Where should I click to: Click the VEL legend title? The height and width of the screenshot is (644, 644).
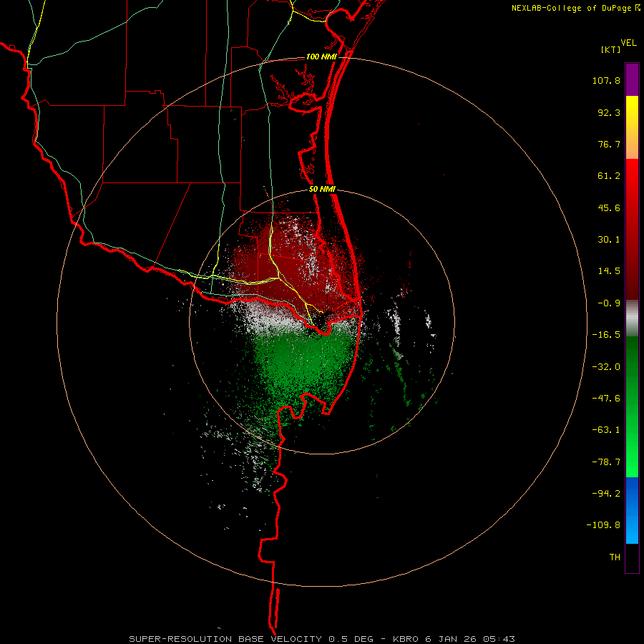pos(628,43)
